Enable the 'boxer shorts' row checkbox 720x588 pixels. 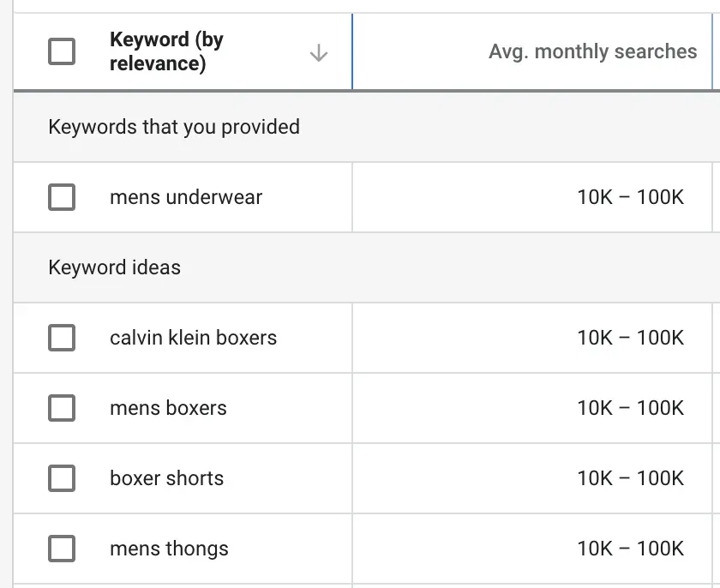coord(62,478)
